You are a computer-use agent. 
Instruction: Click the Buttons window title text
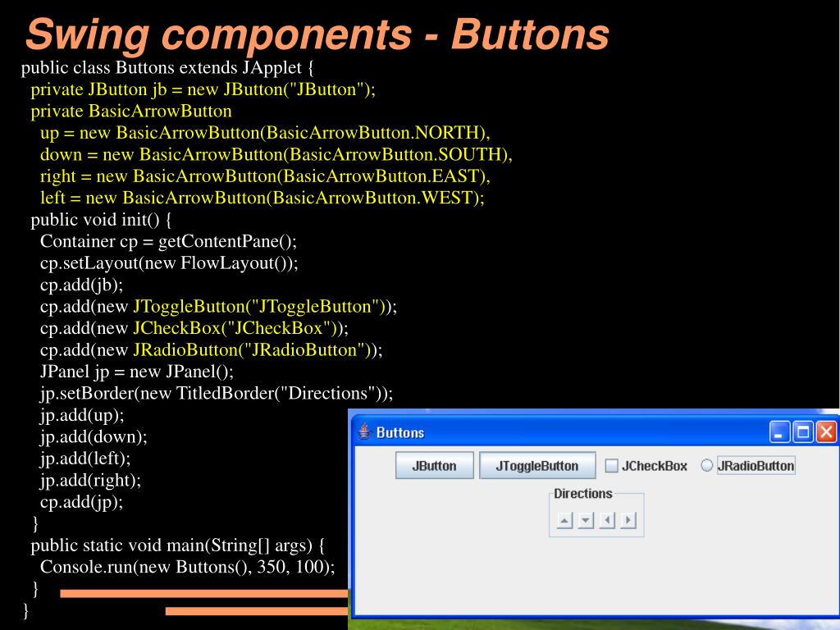(400, 433)
